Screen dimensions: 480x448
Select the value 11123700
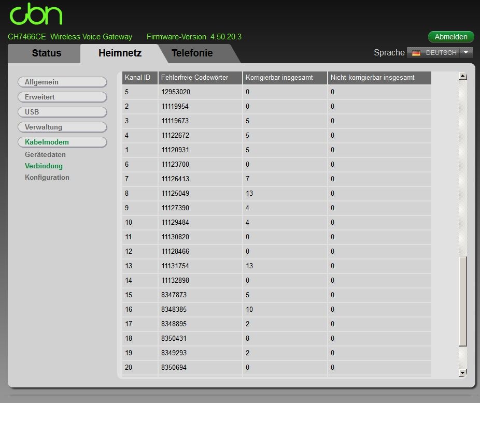pos(175,165)
